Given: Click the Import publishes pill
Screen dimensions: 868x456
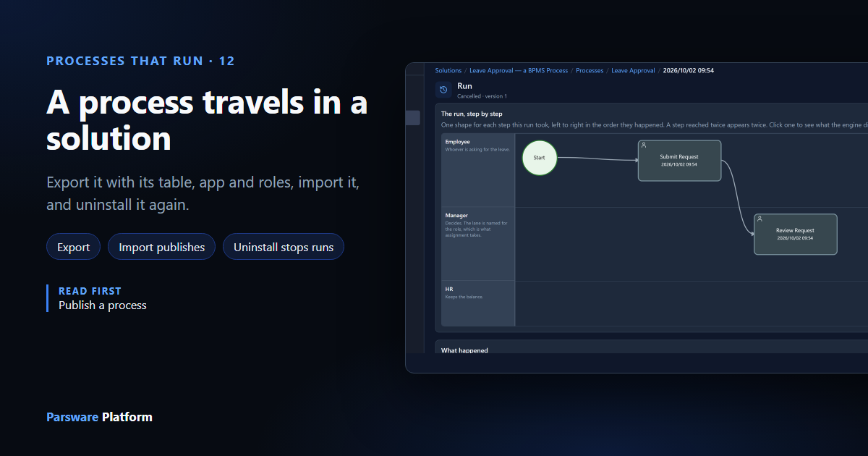Looking at the screenshot, I should pos(162,247).
